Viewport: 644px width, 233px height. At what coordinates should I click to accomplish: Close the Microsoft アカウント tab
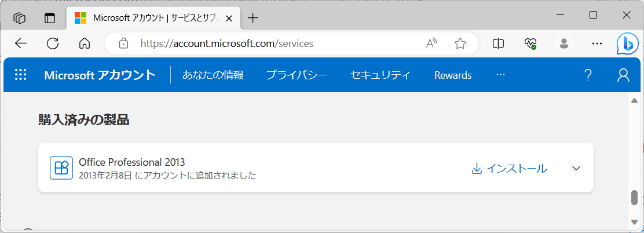tap(229, 18)
